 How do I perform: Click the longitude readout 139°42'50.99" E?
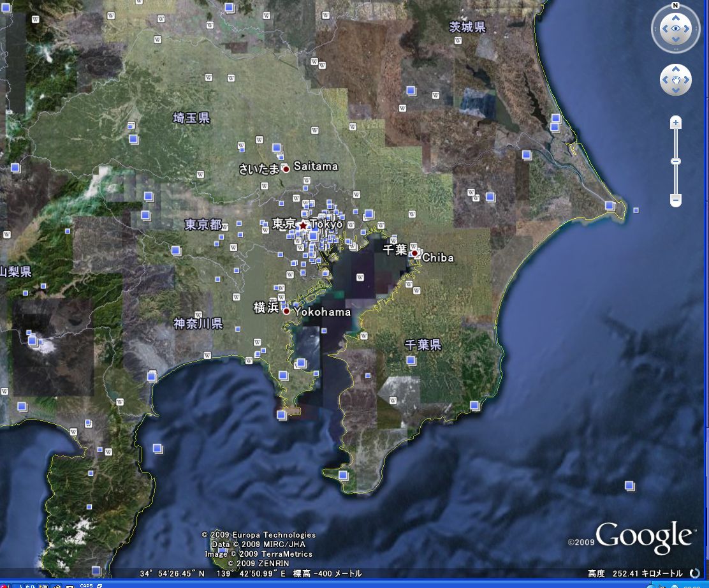[251, 573]
